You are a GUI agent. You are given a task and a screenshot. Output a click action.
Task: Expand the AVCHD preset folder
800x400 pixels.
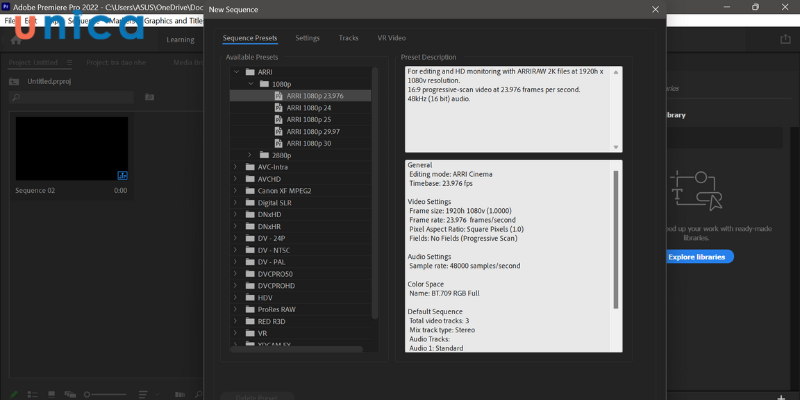[x=236, y=178]
